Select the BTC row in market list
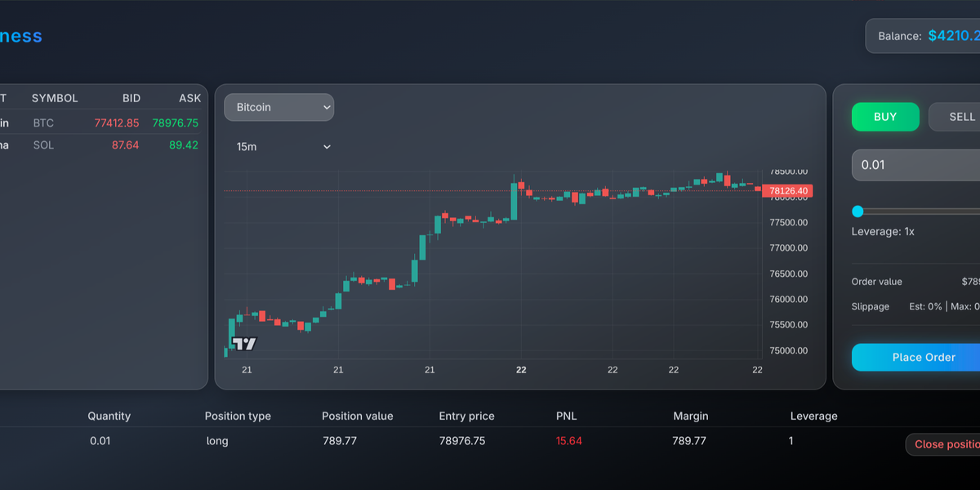The image size is (980, 490). 98,123
